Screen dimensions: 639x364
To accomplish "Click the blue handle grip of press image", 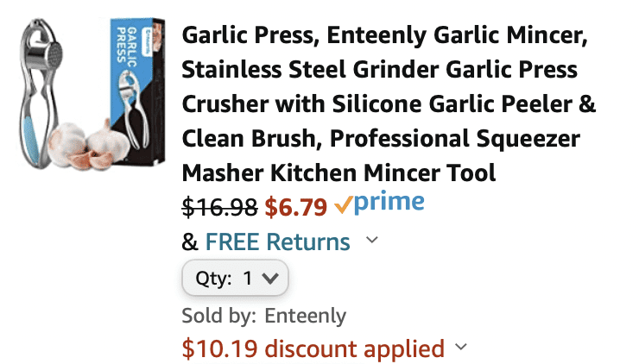I will pyautogui.click(x=30, y=138).
